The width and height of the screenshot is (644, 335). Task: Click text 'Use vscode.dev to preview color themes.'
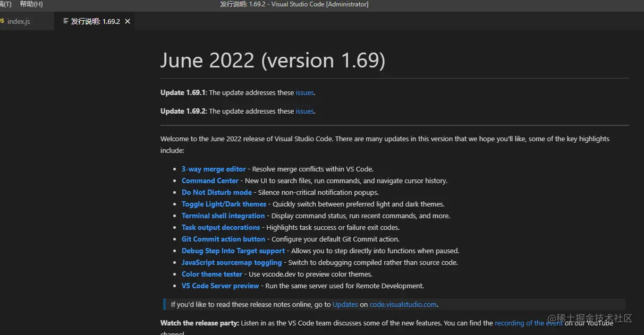pos(310,274)
